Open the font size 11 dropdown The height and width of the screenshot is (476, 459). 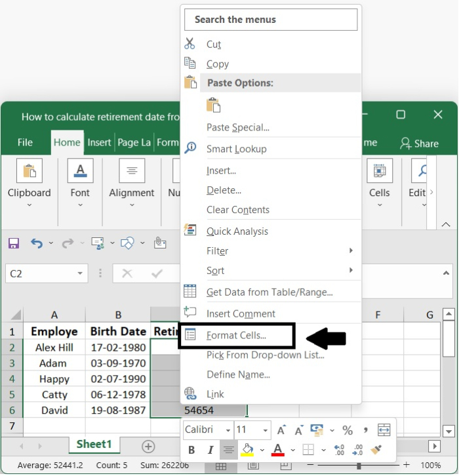click(x=266, y=430)
